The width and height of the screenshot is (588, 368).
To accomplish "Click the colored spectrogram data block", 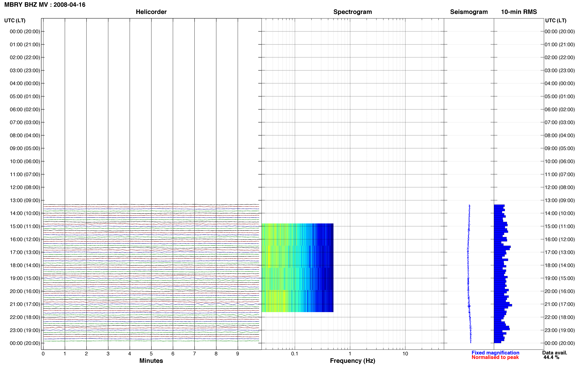I will (297, 268).
